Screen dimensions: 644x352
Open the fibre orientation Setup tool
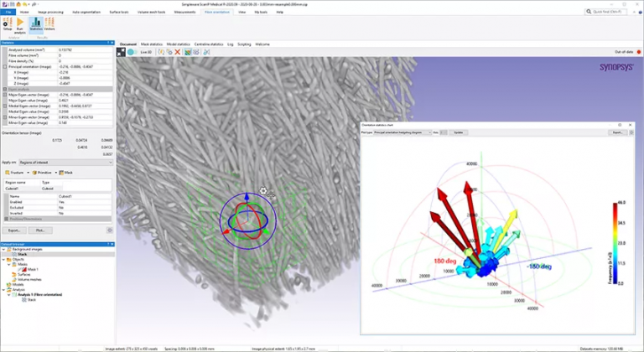pos(8,25)
